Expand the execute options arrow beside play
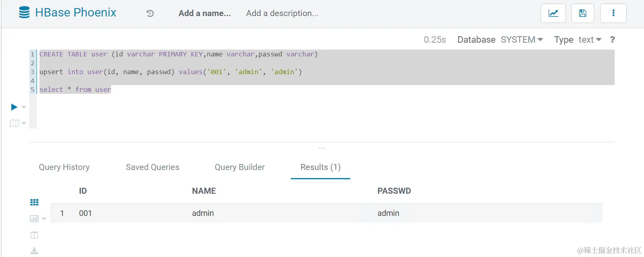This screenshot has width=644, height=257. [24, 107]
